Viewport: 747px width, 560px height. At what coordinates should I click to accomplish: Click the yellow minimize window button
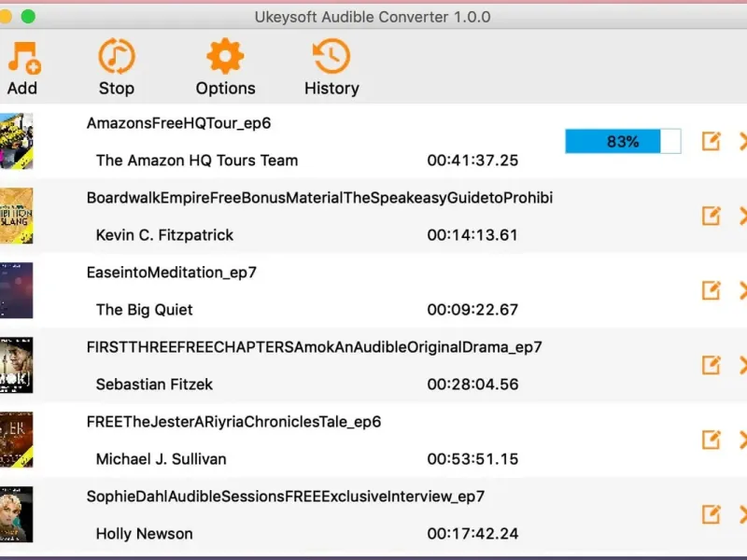point(6,17)
